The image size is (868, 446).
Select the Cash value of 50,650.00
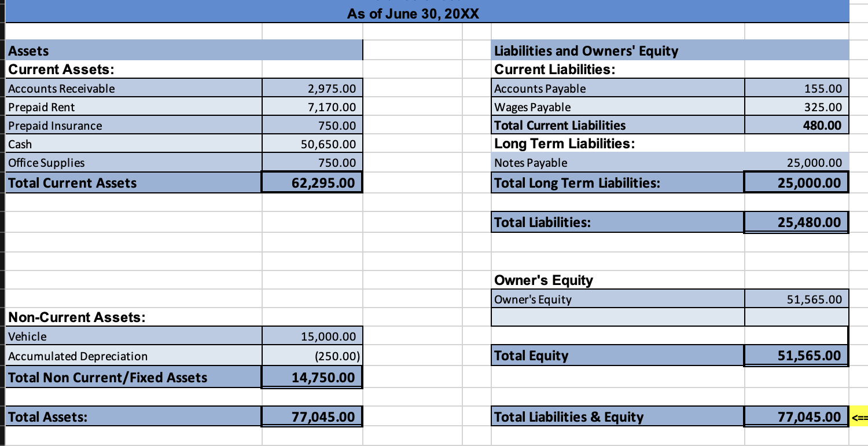click(312, 144)
